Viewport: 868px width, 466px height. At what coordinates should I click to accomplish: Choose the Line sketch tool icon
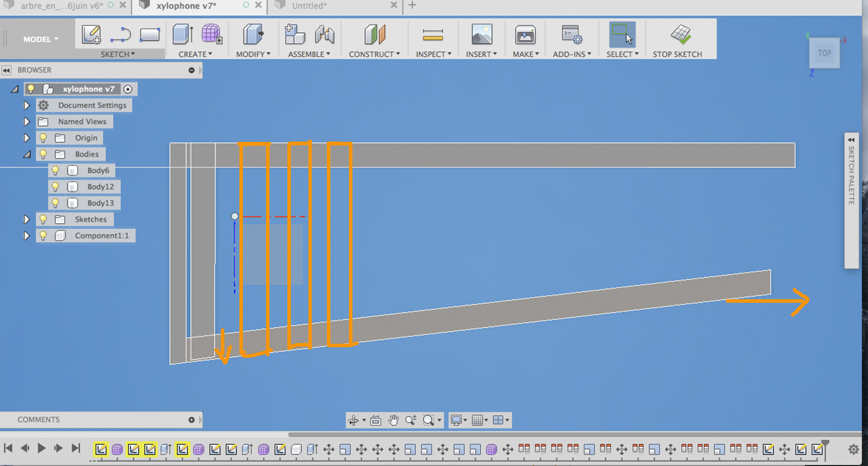pos(120,35)
